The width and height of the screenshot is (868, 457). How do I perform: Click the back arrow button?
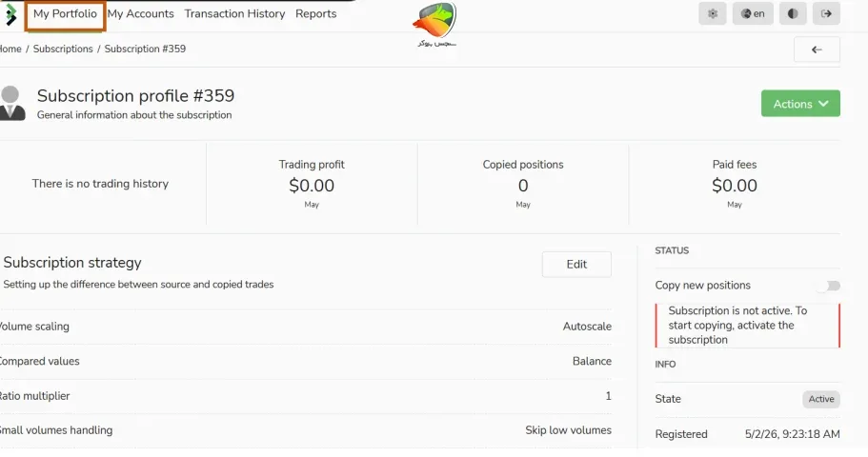pos(817,50)
